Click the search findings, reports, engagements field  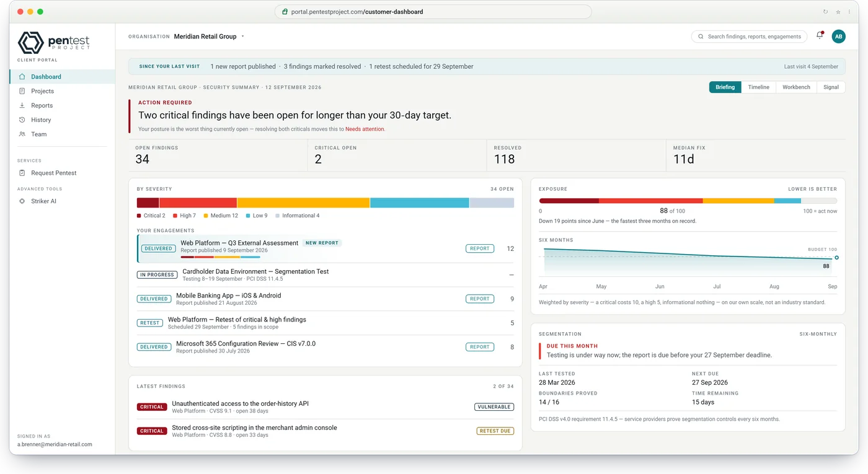[749, 37]
